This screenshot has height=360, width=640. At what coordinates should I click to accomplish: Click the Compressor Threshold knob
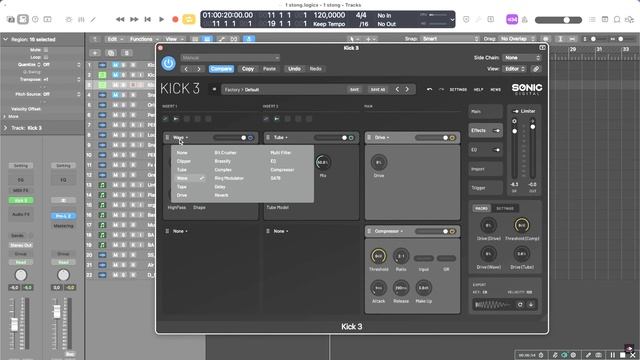pos(378,256)
